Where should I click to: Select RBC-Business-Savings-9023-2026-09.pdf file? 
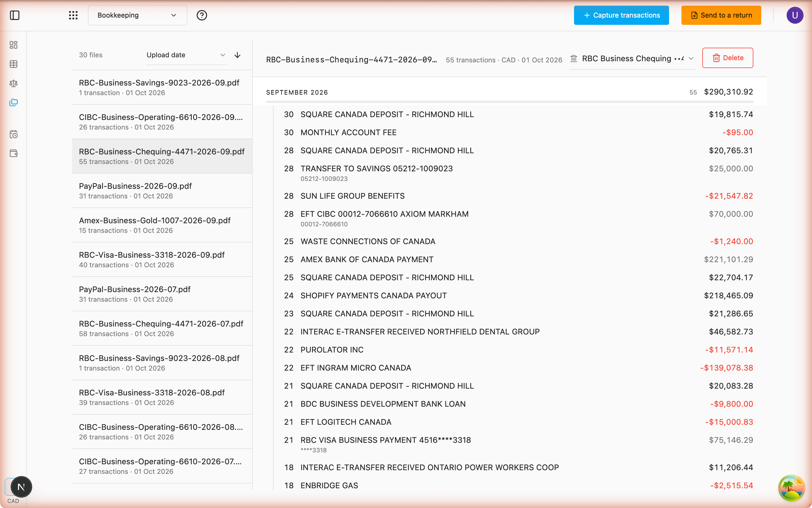point(162,87)
